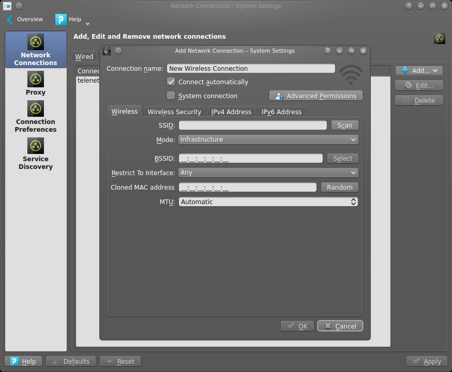Open the Proxy settings module
Image resolution: width=452 pixels, height=372 pixels.
pyautogui.click(x=36, y=84)
